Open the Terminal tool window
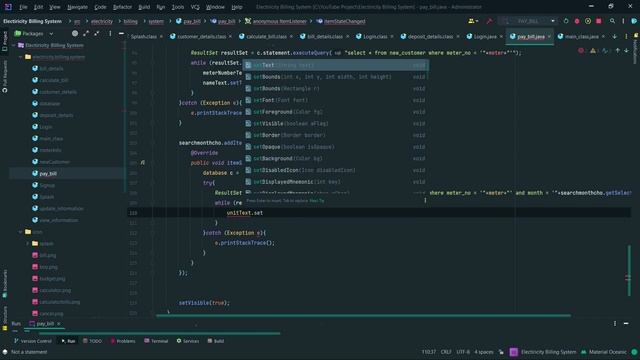This screenshot has height=360, width=640. (x=156, y=341)
